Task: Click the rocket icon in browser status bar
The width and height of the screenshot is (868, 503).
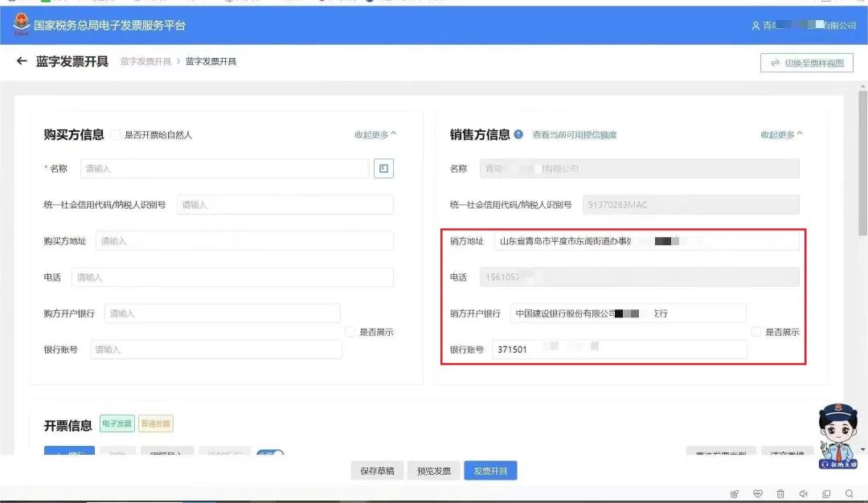Action: point(734,493)
